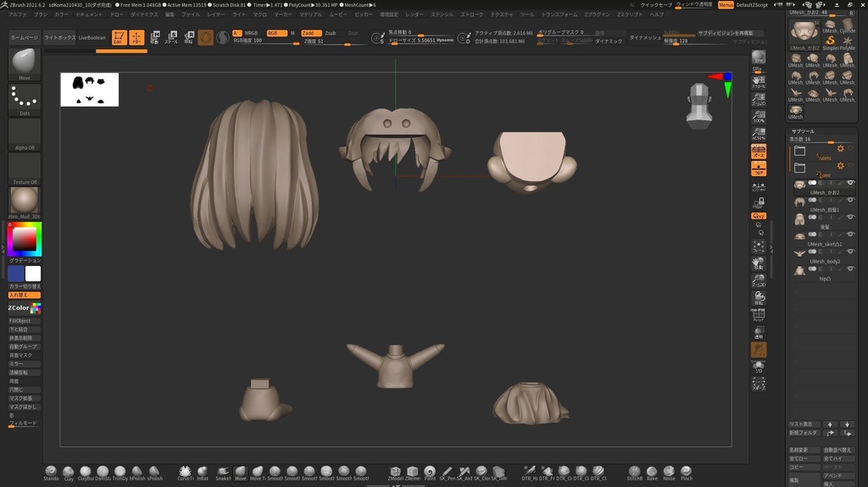The width and height of the screenshot is (868, 487).
Task: Click the Frame (フレーム) view icon
Action: [759, 246]
